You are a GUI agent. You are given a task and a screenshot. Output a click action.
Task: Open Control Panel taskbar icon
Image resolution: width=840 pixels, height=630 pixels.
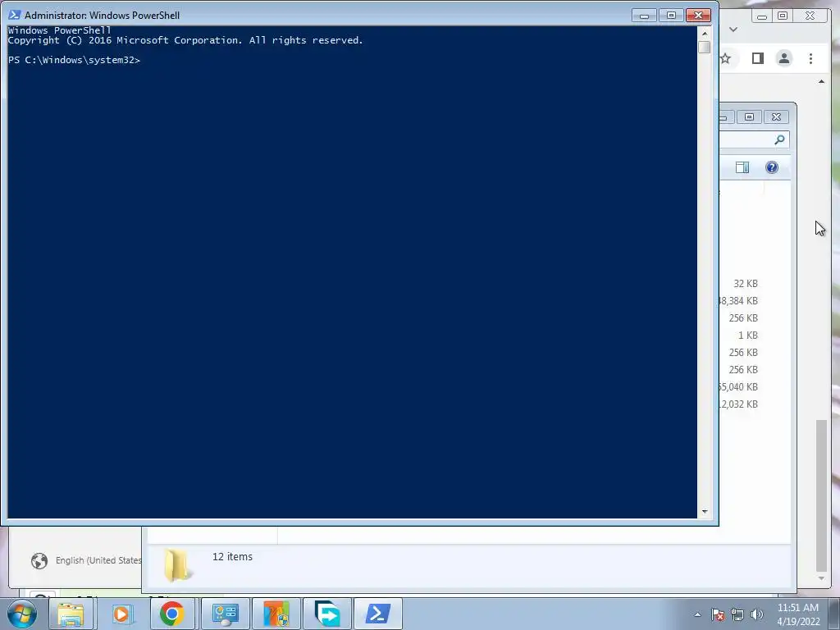[x=225, y=614]
